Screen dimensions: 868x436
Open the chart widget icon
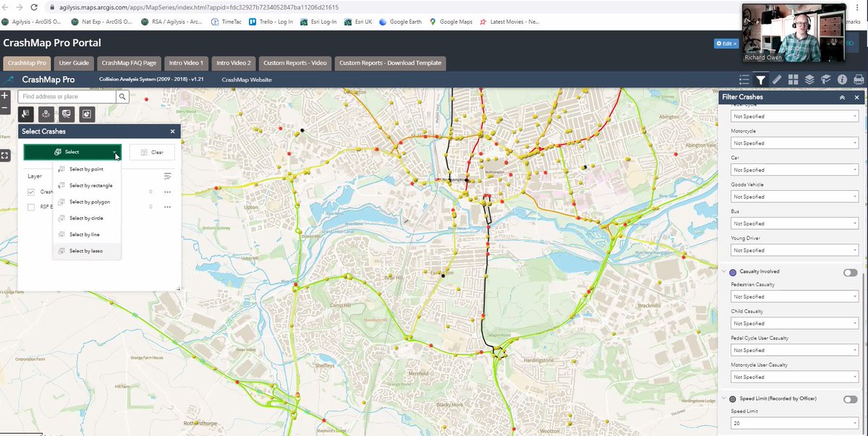[87, 114]
